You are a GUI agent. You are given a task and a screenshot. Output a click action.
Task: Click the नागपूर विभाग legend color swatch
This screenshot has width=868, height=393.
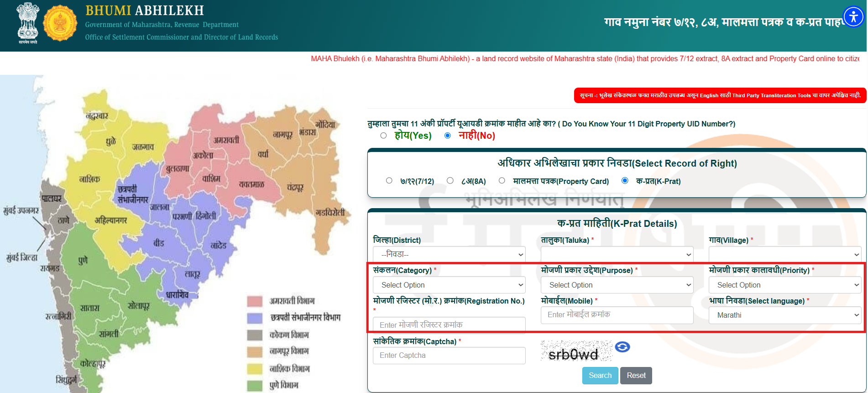[255, 351]
